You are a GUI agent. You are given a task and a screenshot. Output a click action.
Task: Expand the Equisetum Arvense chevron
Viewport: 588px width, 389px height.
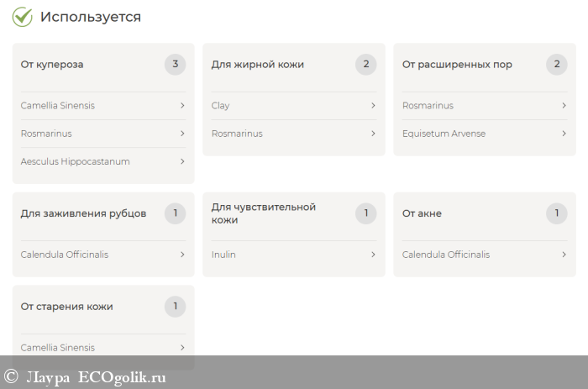coord(564,134)
